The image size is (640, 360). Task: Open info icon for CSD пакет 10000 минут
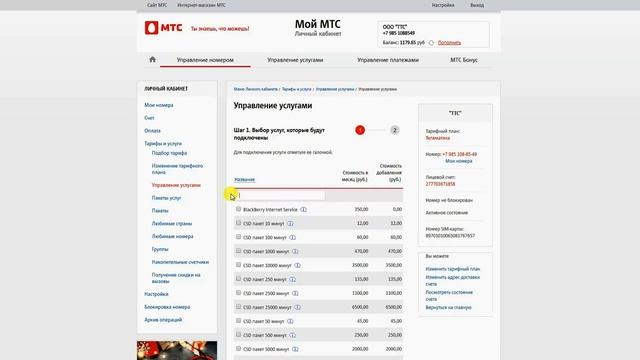pyautogui.click(x=297, y=265)
